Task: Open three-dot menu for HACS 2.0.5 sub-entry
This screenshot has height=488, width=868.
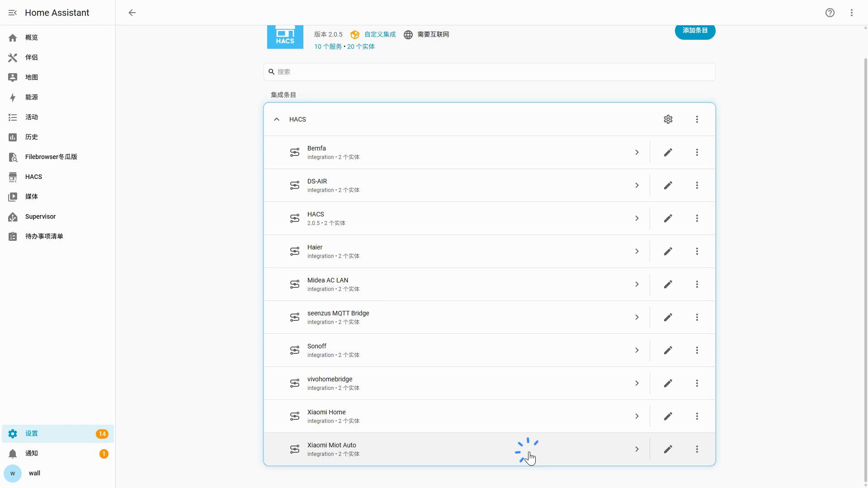Action: (x=697, y=218)
